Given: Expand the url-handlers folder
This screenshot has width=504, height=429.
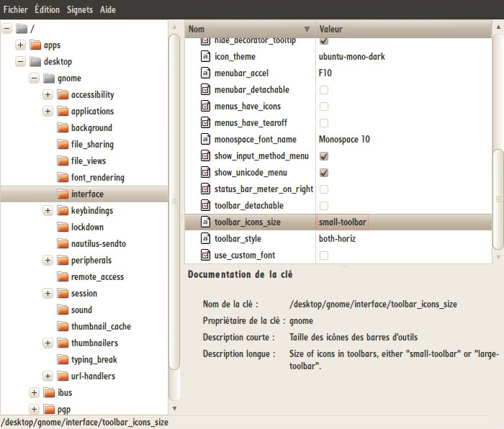Looking at the screenshot, I should [48, 376].
